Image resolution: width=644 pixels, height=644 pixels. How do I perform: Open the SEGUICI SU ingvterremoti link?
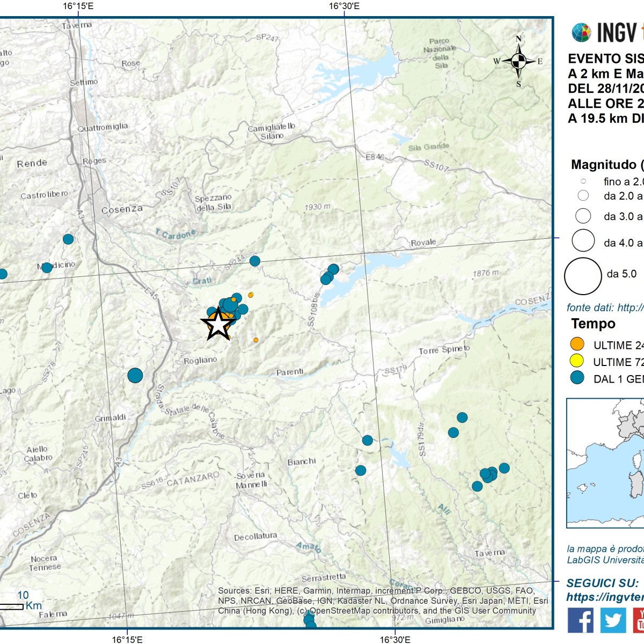coord(604,596)
